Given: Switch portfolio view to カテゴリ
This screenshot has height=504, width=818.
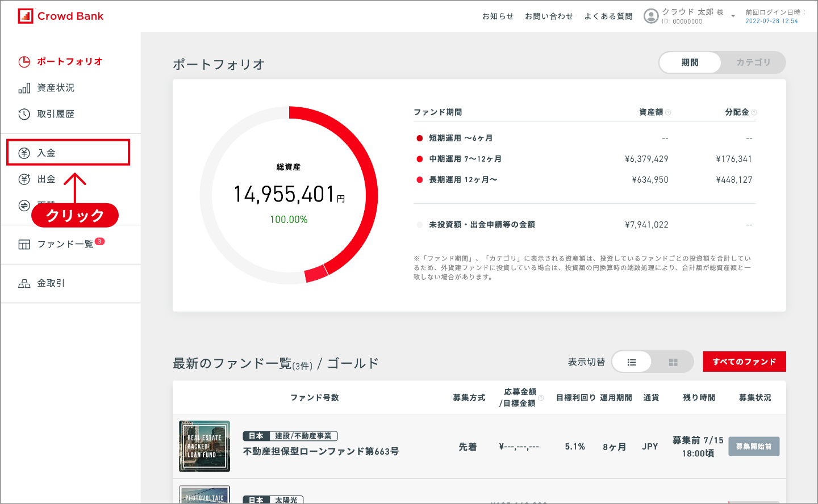Looking at the screenshot, I should [753, 62].
